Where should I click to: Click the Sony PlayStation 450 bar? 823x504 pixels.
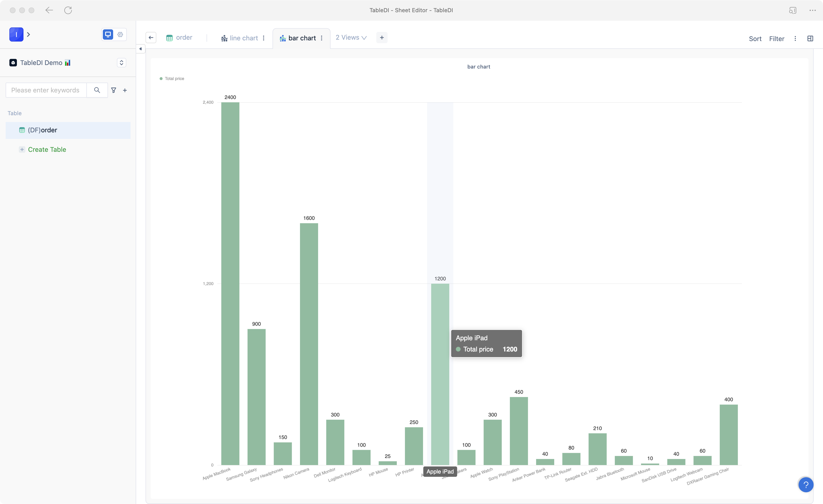pos(519,431)
